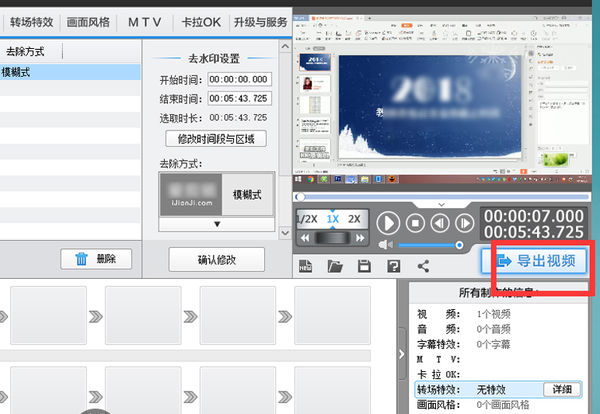
Task: Select 1X playback speed
Action: pyautogui.click(x=333, y=219)
